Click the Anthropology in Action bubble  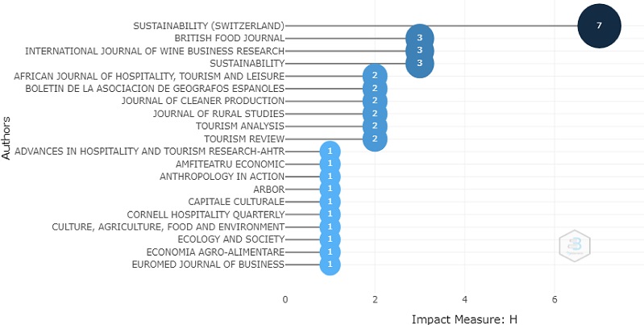(x=330, y=177)
